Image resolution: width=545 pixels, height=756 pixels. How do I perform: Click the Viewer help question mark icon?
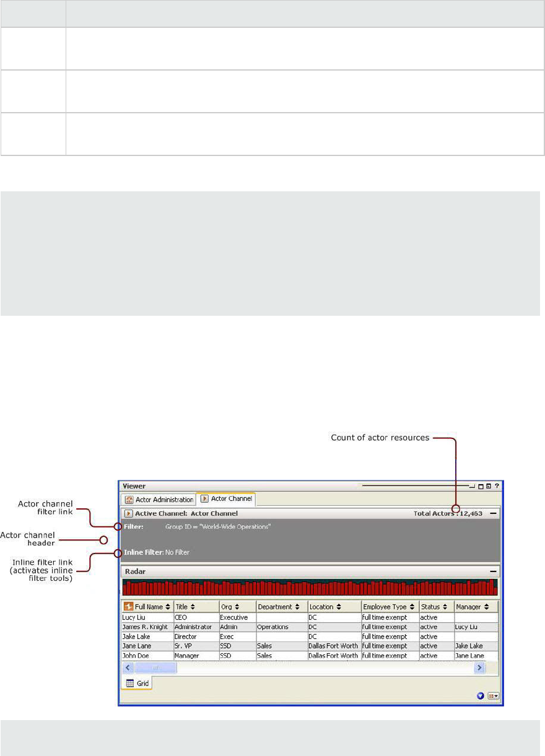pos(496,487)
